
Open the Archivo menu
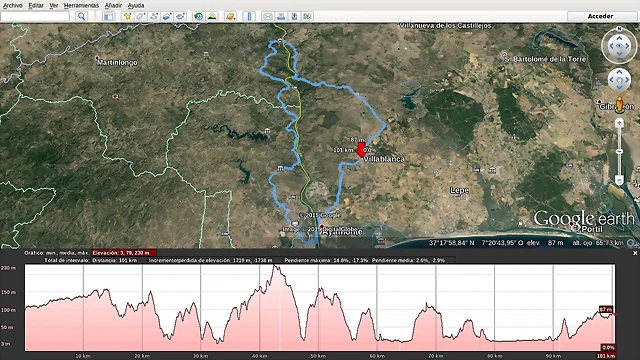(13, 5)
